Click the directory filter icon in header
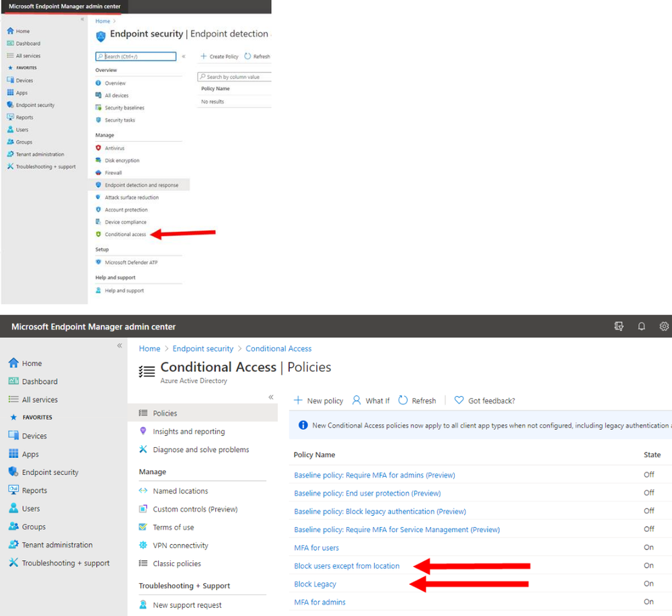The width and height of the screenshot is (672, 616). [x=618, y=326]
